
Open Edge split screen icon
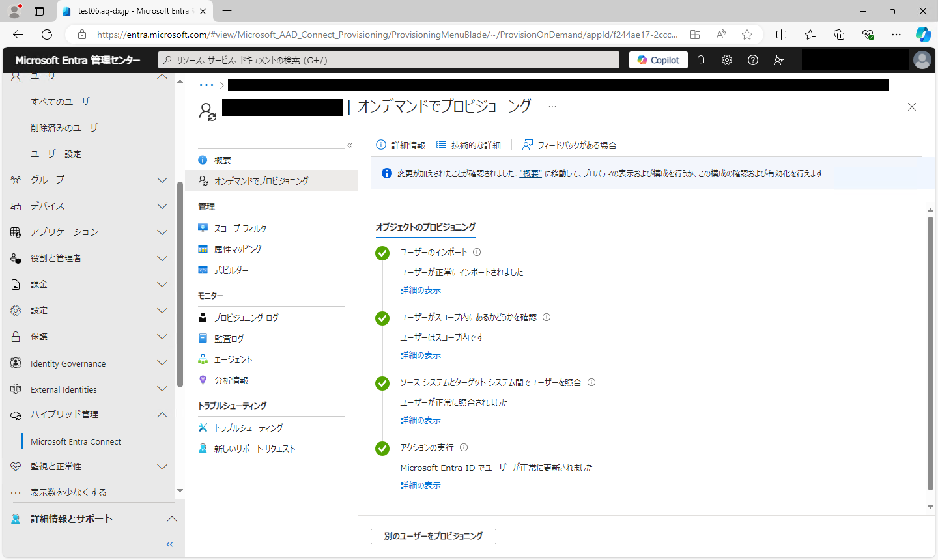[782, 35]
